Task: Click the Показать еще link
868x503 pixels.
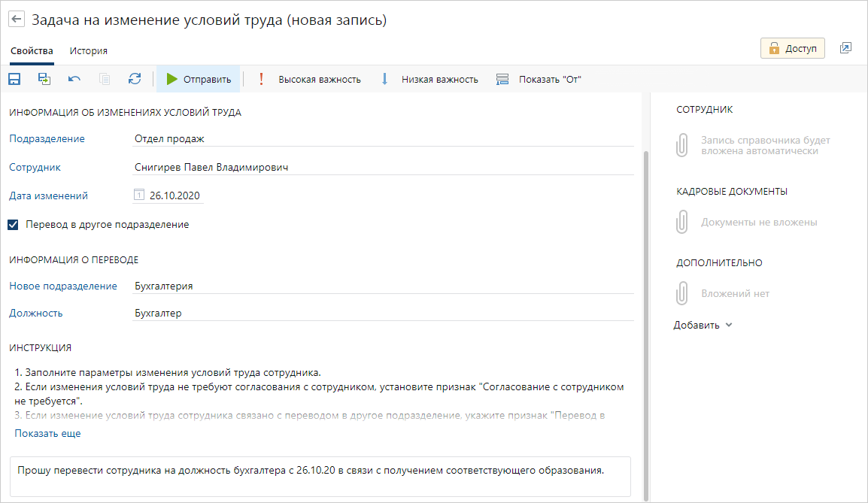Action: click(47, 433)
